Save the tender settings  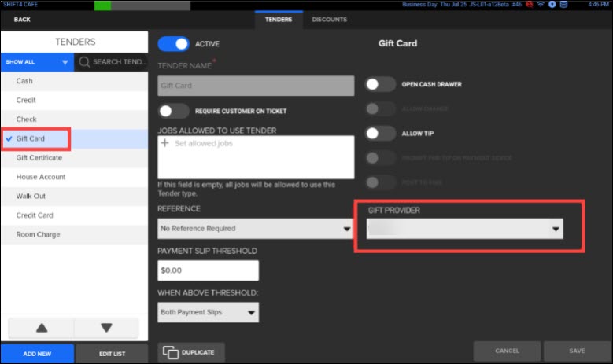[577, 351]
